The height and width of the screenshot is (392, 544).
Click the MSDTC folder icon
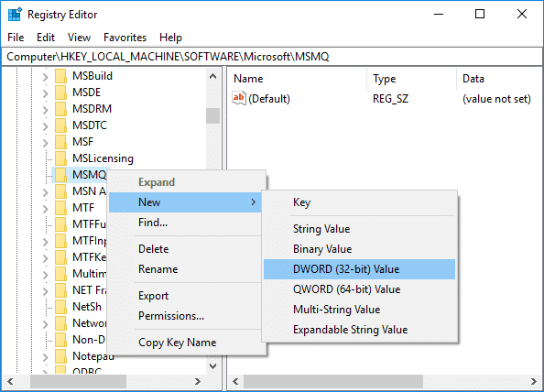(x=60, y=125)
